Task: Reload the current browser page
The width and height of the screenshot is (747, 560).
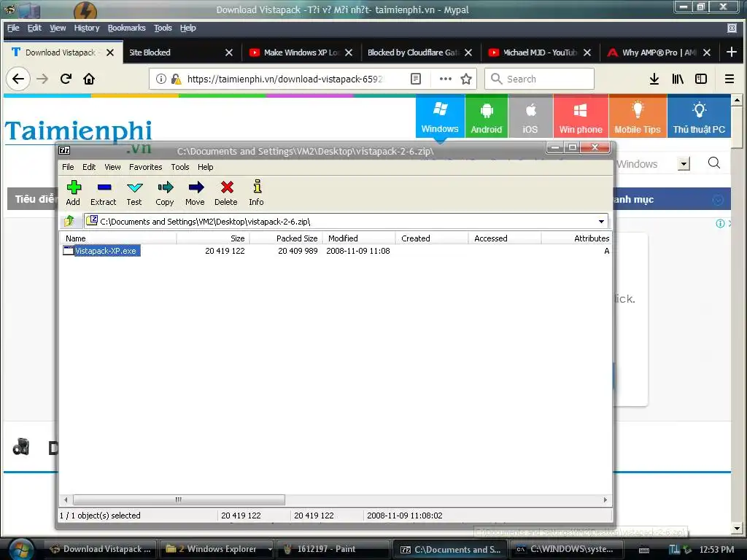Action: coord(66,79)
